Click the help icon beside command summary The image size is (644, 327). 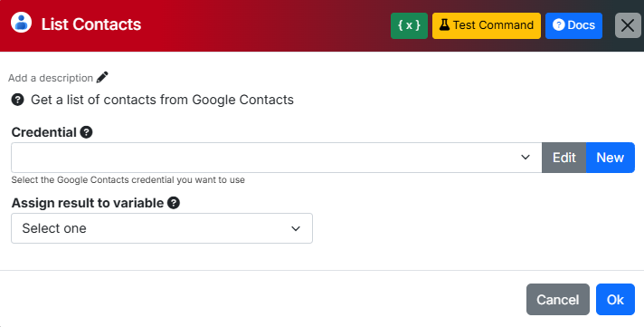point(17,100)
